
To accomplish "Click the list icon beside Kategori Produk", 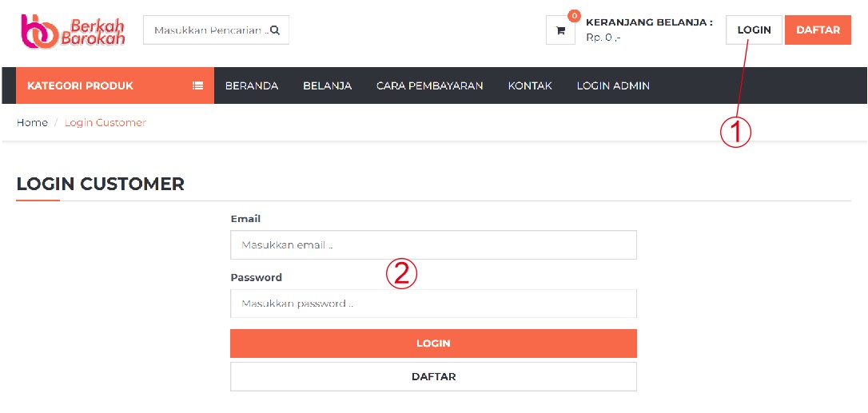I will pos(197,85).
